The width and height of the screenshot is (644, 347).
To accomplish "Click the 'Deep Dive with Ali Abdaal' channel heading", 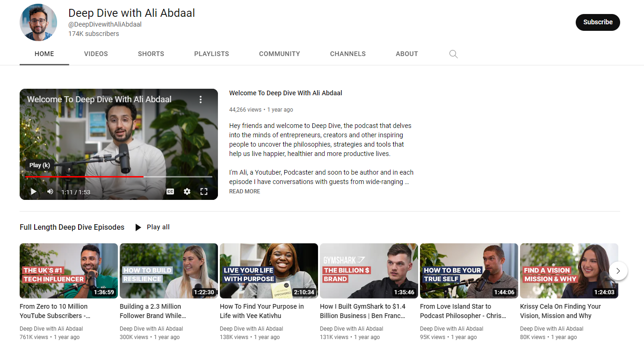I will 131,13.
